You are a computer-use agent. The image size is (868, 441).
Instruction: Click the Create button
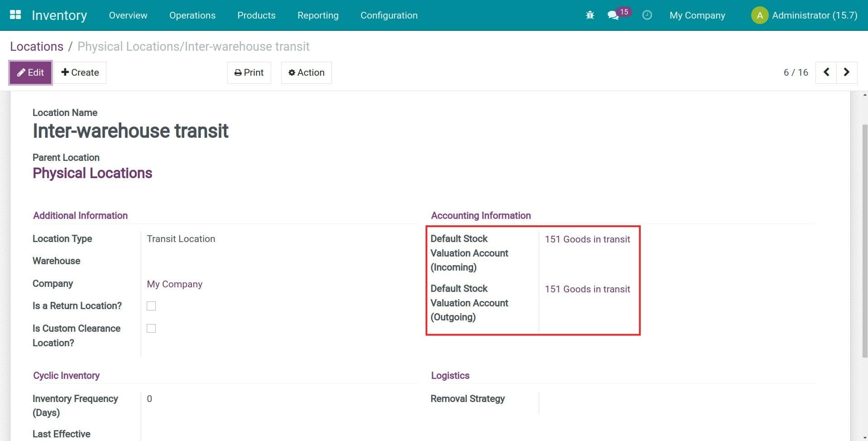coord(80,73)
